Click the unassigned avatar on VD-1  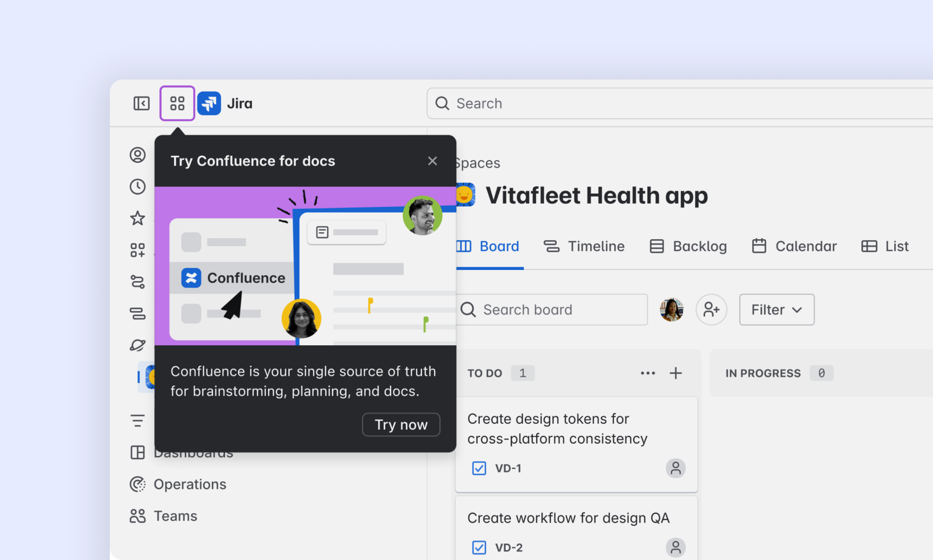pyautogui.click(x=675, y=468)
